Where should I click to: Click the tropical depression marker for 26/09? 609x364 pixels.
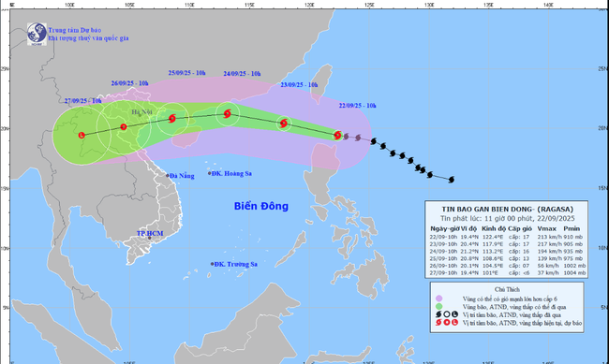pos(124,127)
